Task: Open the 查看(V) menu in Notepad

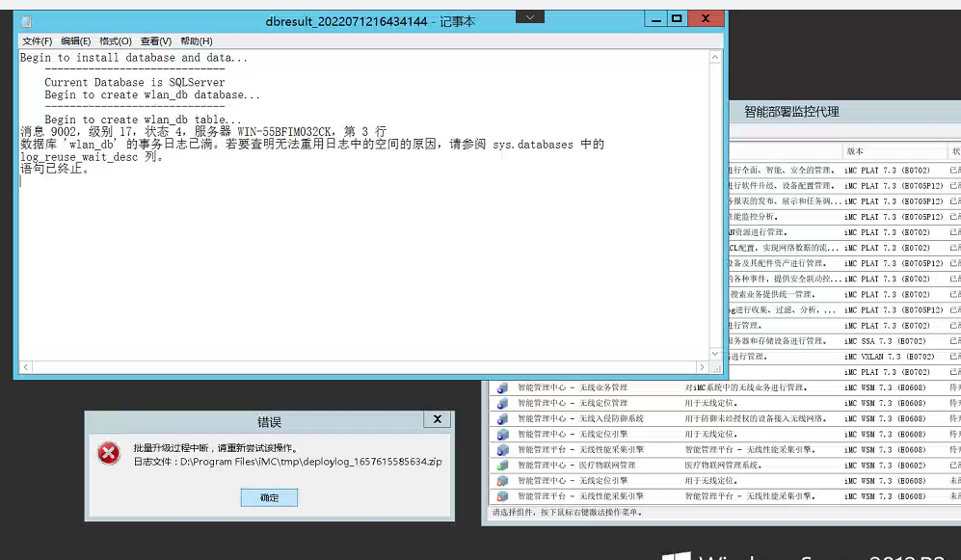Action: (x=156, y=41)
